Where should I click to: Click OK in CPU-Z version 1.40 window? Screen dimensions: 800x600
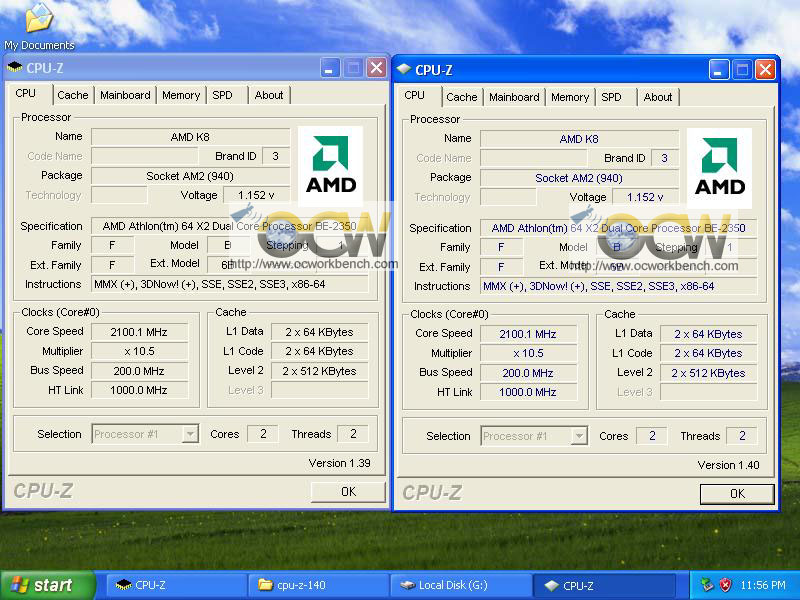[737, 493]
